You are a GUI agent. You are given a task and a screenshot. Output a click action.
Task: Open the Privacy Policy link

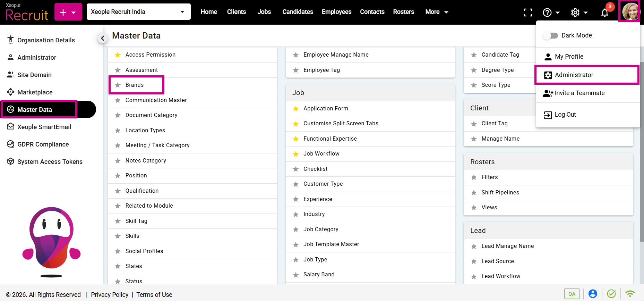click(x=110, y=294)
